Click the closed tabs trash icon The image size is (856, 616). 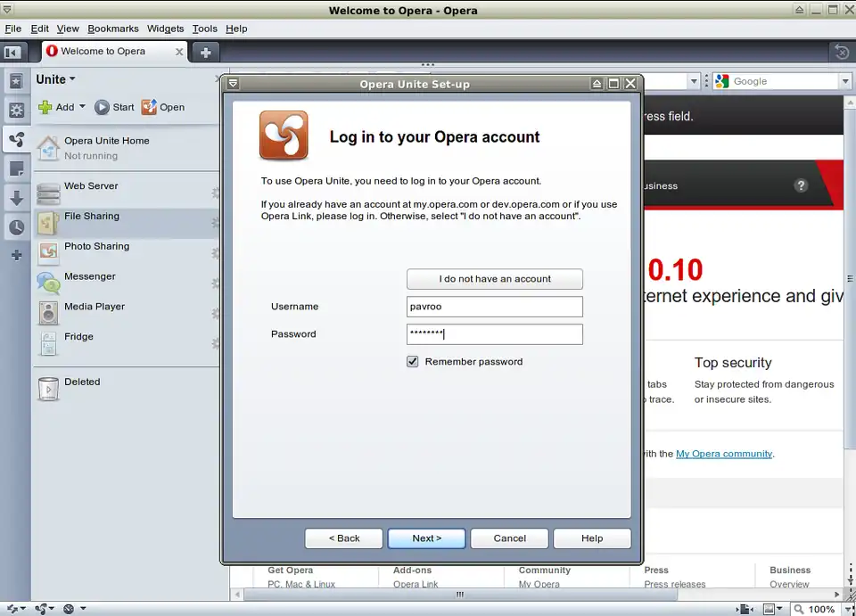841,52
